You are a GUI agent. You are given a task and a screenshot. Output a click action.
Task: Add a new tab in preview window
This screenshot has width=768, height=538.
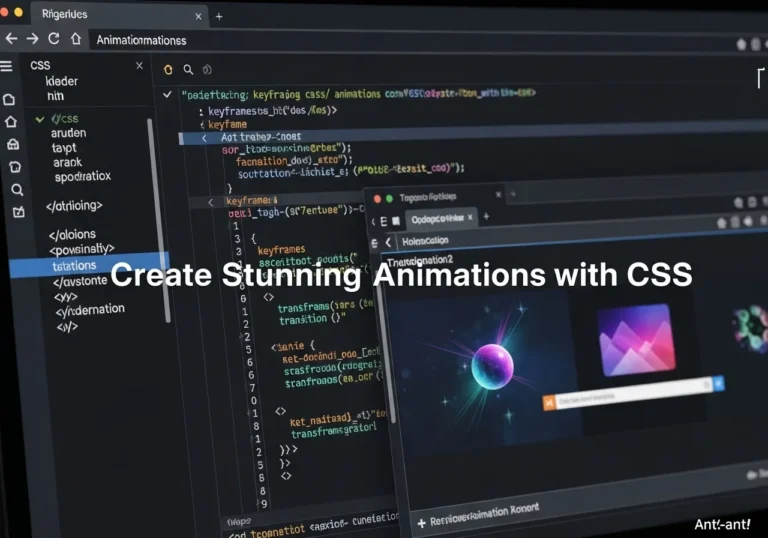pyautogui.click(x=486, y=216)
